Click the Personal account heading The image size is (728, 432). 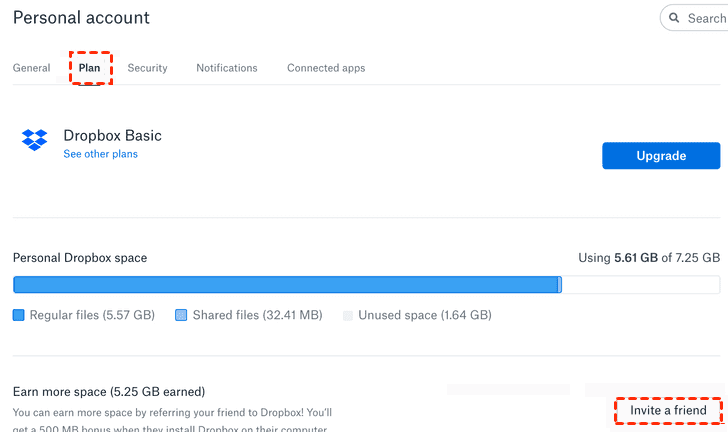click(x=81, y=18)
